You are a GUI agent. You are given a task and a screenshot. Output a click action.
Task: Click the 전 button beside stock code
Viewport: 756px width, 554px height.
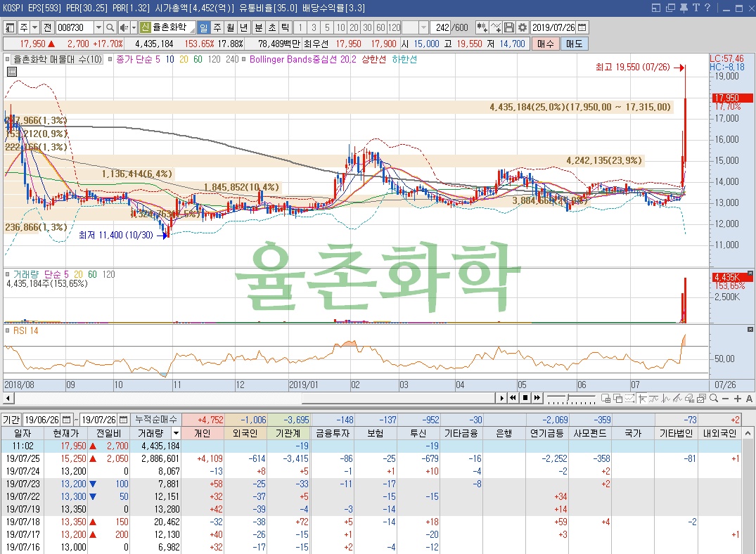tap(47, 27)
